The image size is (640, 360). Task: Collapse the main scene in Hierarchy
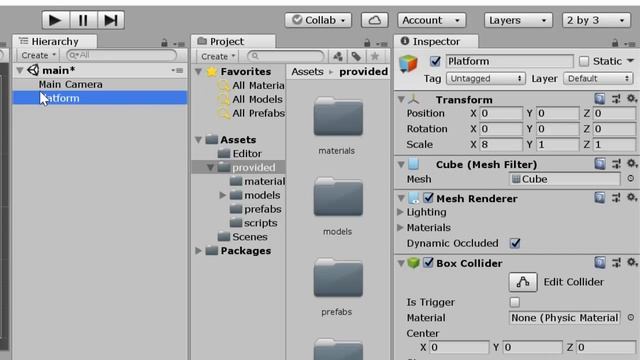tap(20, 70)
